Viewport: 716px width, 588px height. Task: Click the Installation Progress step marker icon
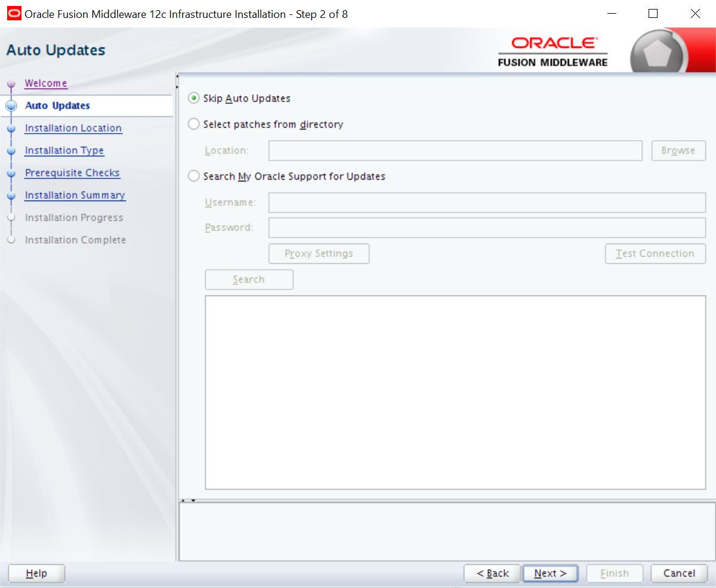(x=11, y=218)
